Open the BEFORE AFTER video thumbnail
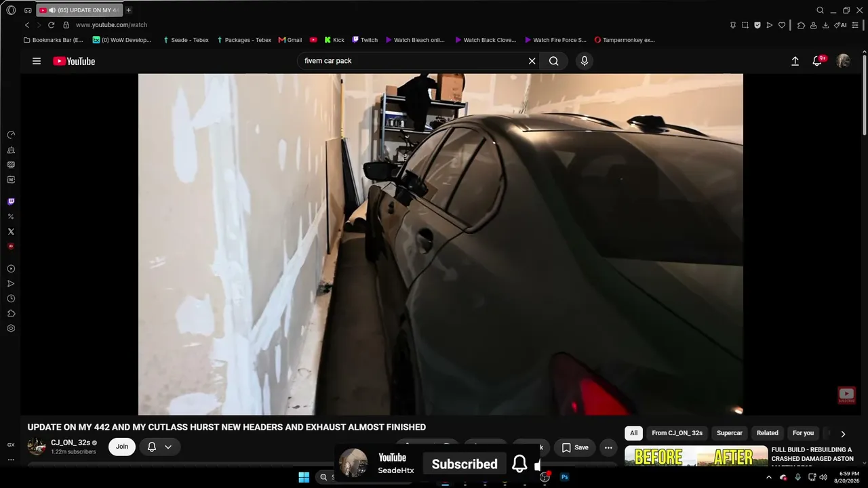The width and height of the screenshot is (868, 488). [696, 457]
